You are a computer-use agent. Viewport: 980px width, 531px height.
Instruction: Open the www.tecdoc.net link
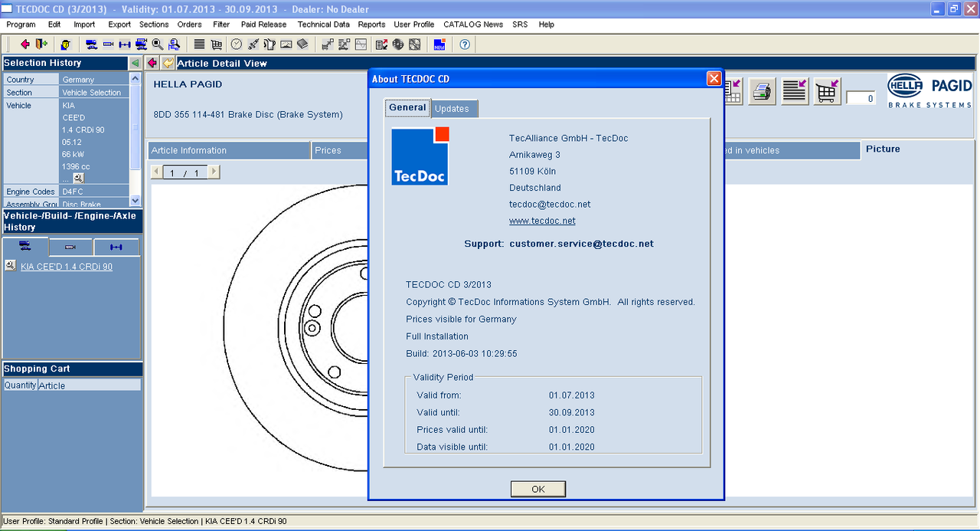tap(542, 221)
